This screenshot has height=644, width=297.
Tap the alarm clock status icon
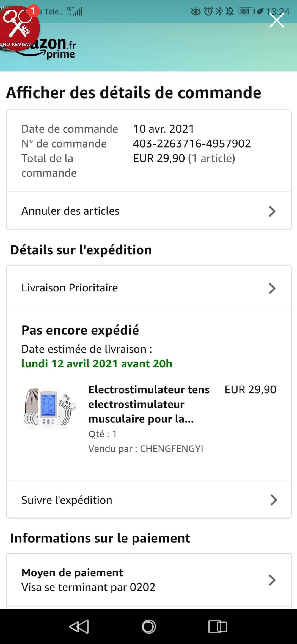click(208, 11)
